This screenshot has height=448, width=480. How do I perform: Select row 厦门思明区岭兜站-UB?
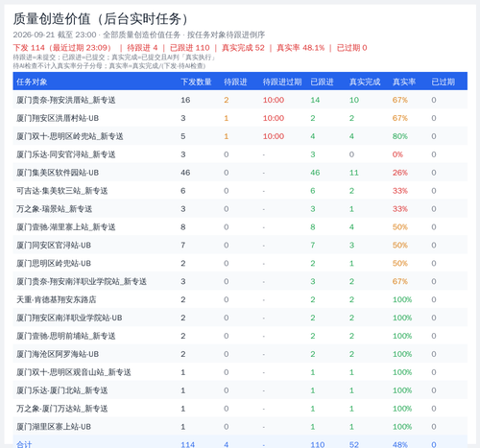(240, 264)
